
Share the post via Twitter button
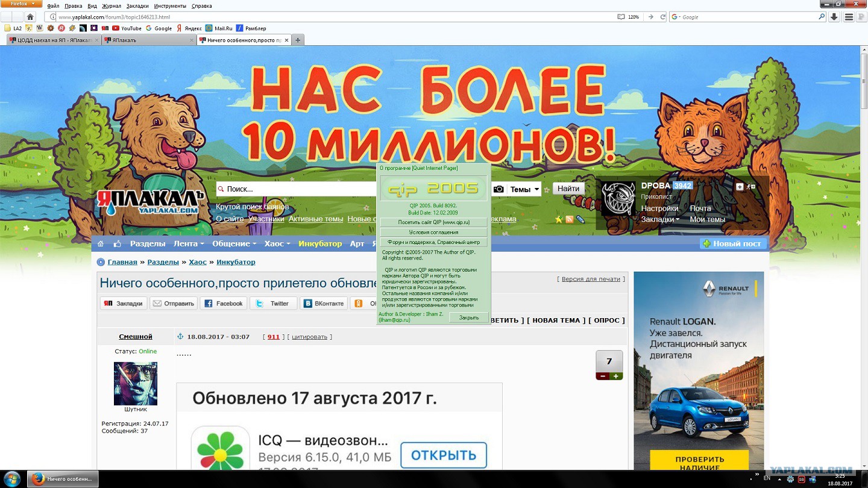pyautogui.click(x=272, y=304)
